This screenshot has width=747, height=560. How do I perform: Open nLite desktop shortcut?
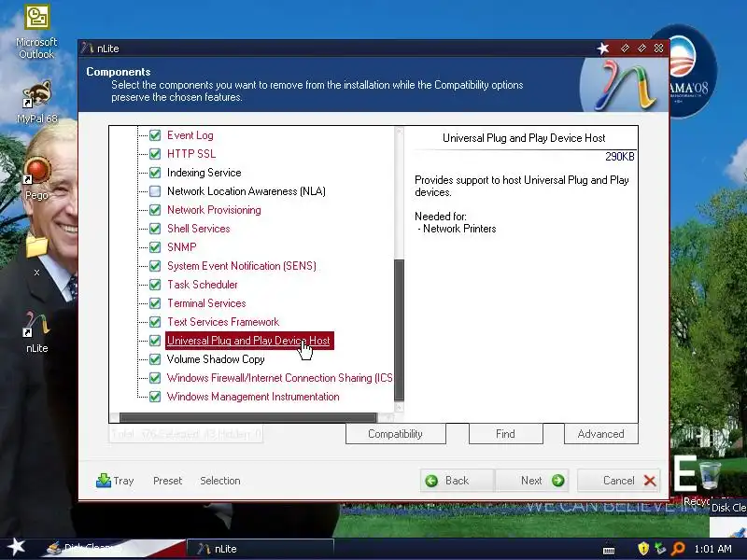(36, 332)
